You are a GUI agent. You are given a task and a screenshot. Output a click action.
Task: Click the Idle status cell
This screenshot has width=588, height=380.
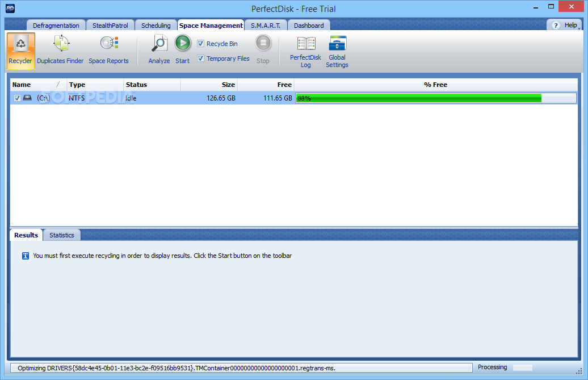click(131, 98)
